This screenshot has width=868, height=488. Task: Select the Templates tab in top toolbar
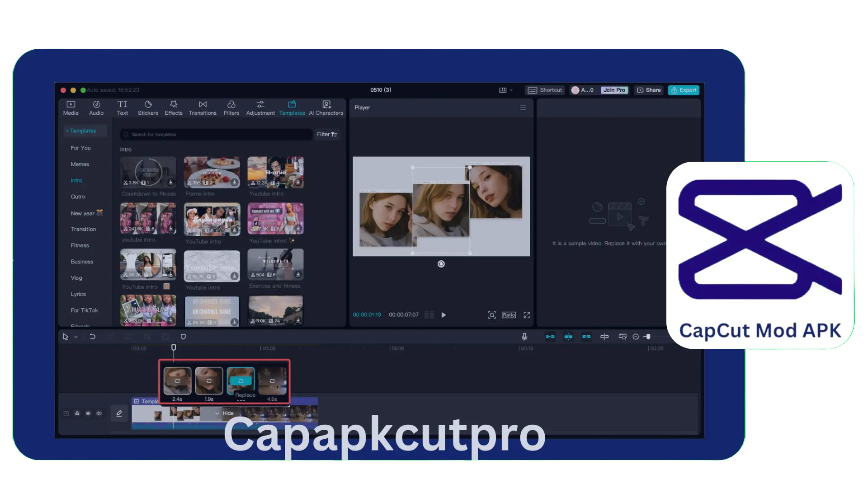tap(292, 108)
